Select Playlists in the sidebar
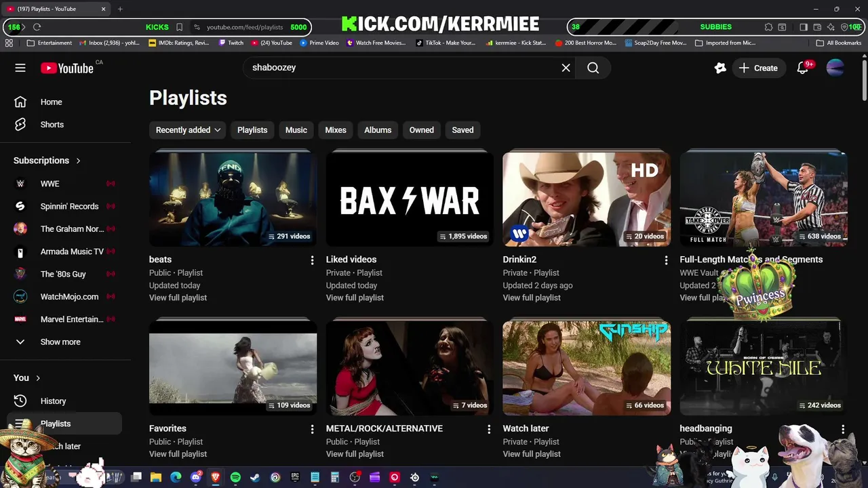Viewport: 868px width, 488px height. [66, 424]
